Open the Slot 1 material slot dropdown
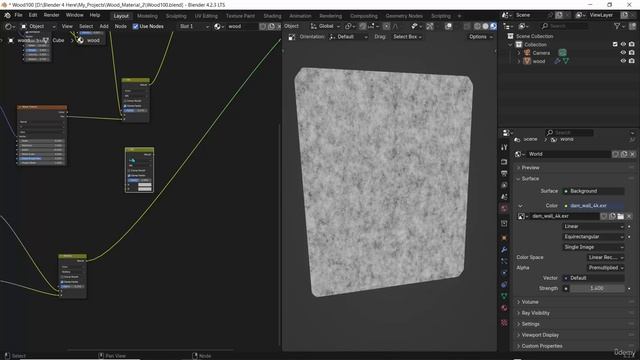The width and height of the screenshot is (640, 360). coord(194,27)
